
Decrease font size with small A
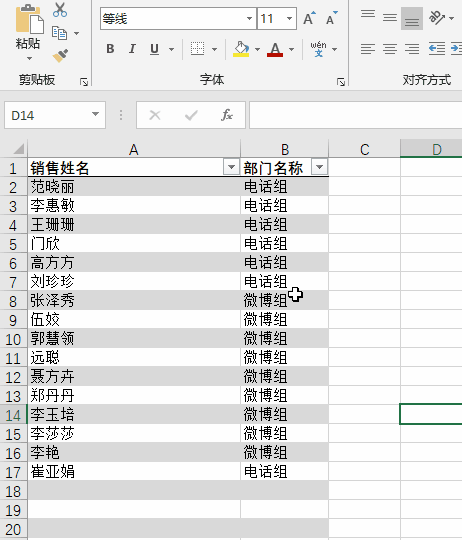click(x=332, y=18)
